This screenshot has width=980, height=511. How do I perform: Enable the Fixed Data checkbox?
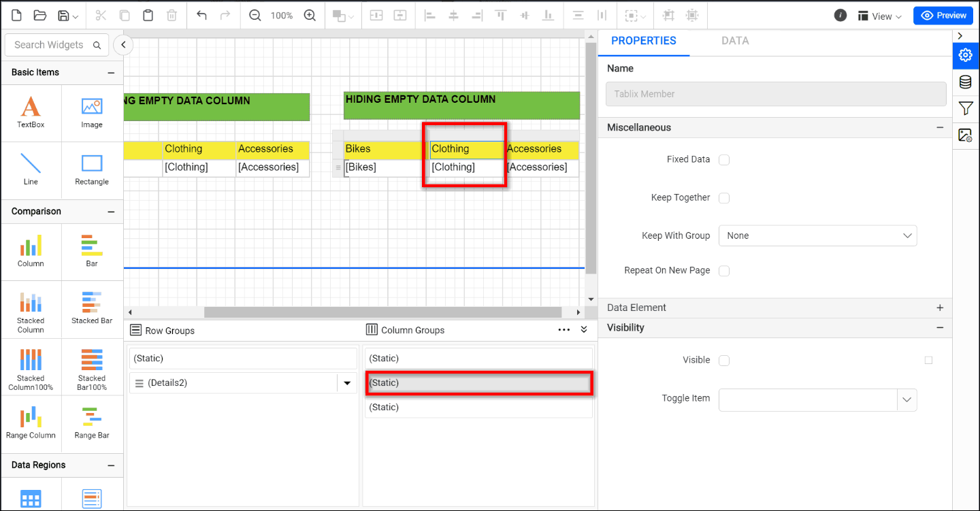[x=724, y=160]
